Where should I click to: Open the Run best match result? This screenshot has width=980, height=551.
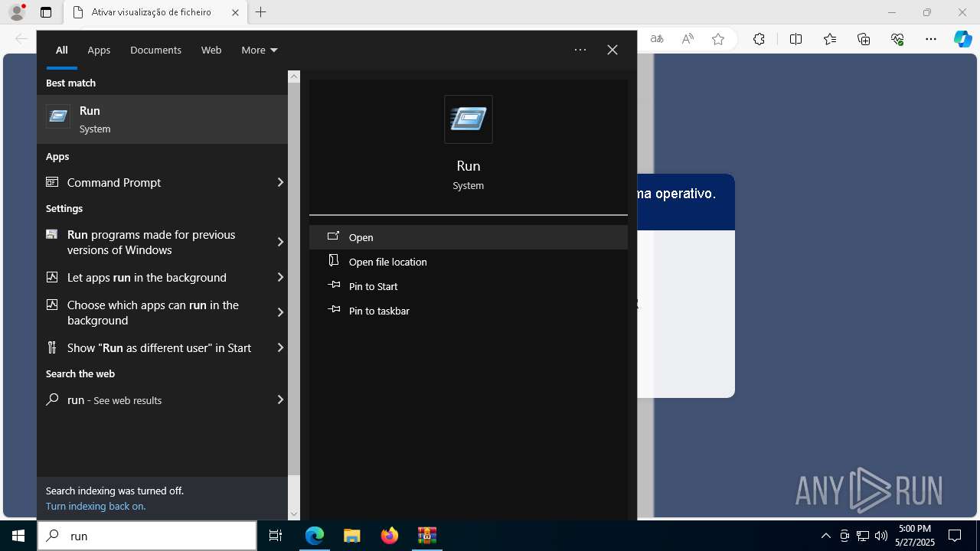pyautogui.click(x=162, y=119)
